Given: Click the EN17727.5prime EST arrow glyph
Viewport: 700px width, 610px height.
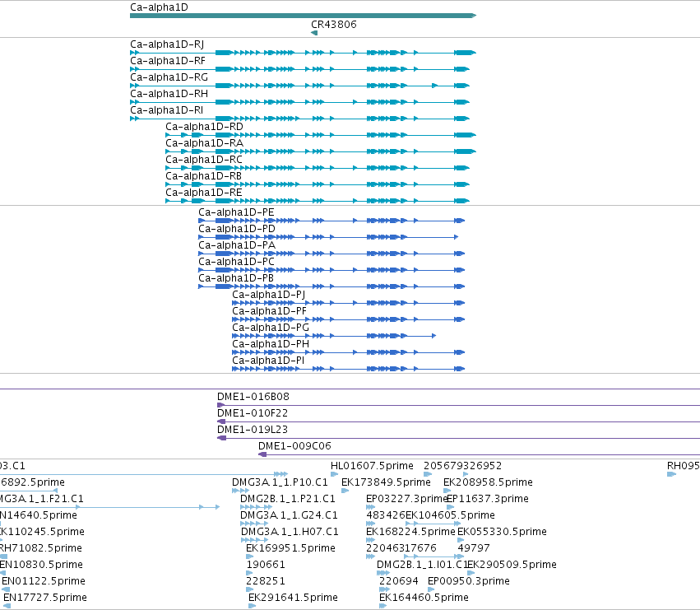Looking at the screenshot, I should pyautogui.click(x=7, y=606).
